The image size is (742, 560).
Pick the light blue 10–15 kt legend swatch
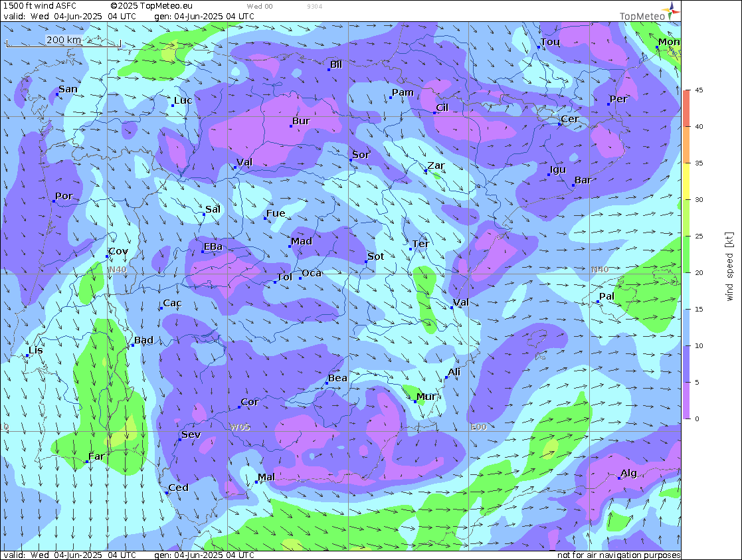[x=686, y=327]
